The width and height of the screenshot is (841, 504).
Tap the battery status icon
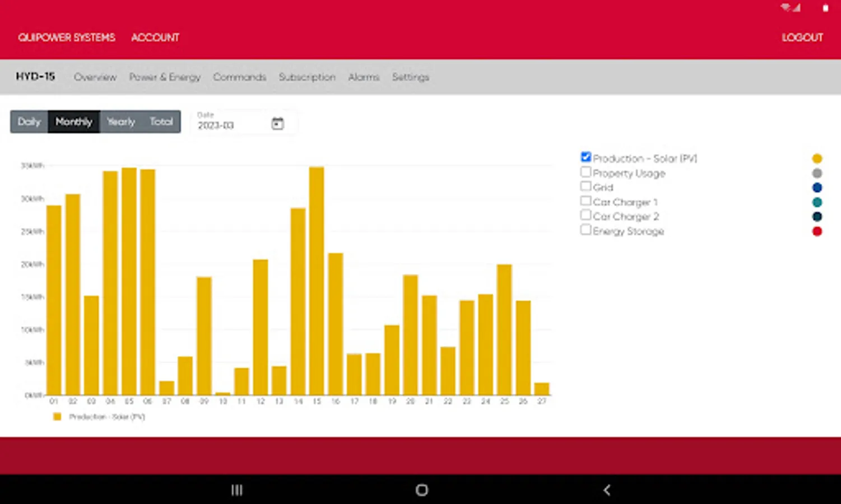(825, 8)
